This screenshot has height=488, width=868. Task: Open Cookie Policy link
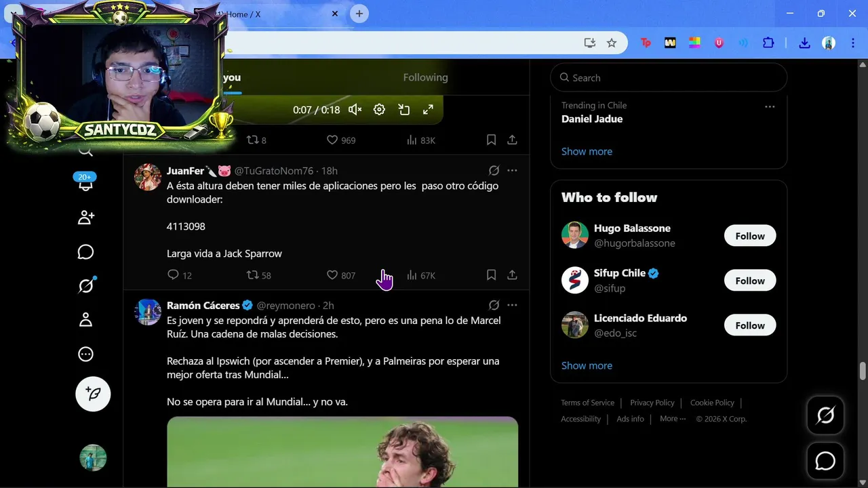tap(712, 403)
